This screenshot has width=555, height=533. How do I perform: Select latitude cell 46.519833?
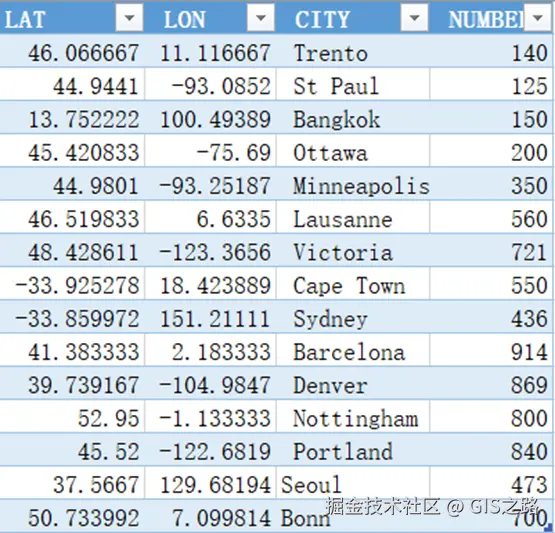(x=72, y=217)
